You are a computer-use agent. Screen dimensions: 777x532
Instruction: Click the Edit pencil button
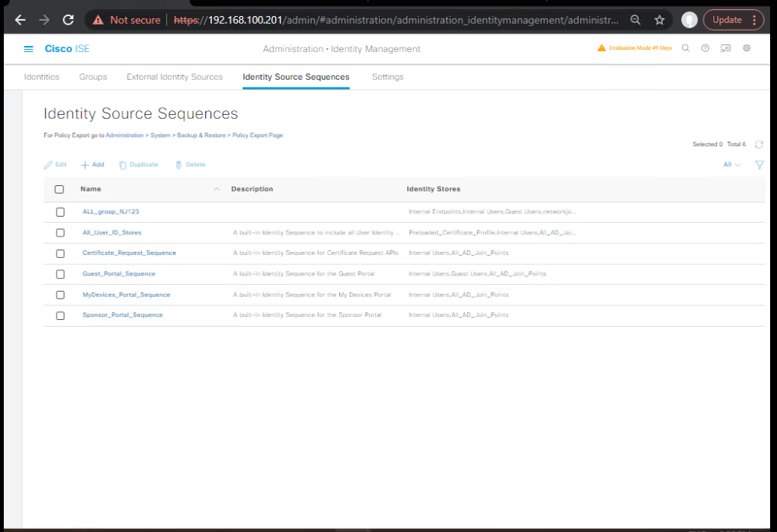coord(55,165)
